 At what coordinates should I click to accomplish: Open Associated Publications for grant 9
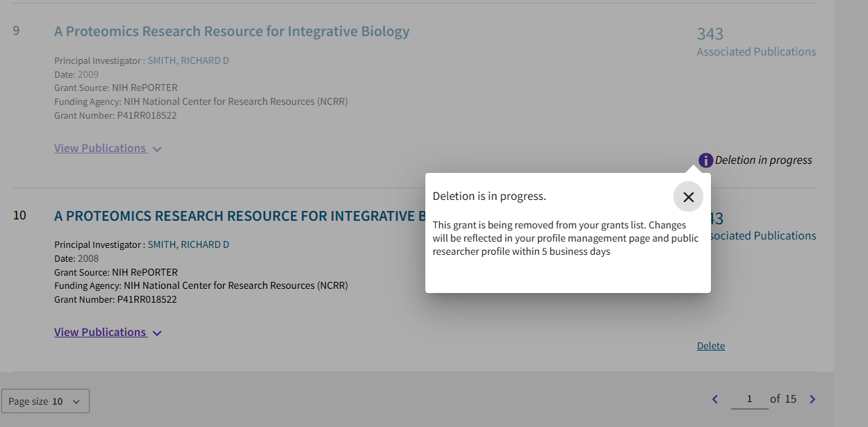[x=756, y=52]
